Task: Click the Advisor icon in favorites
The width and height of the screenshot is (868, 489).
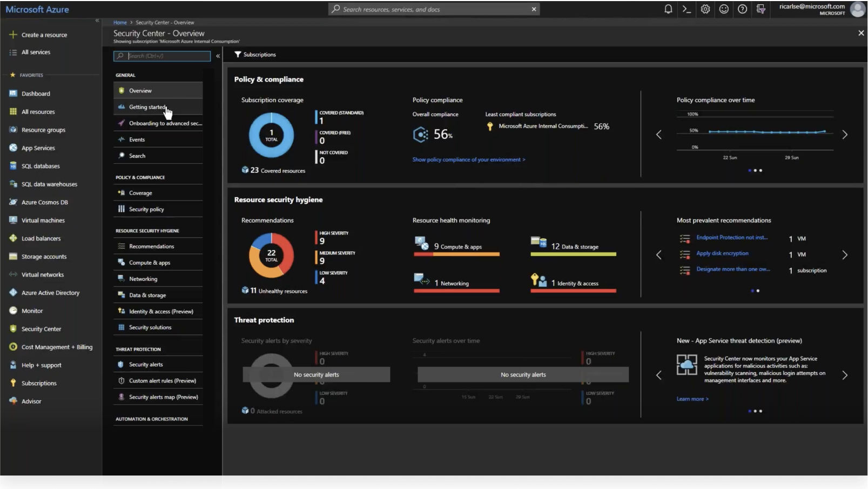Action: (x=13, y=401)
